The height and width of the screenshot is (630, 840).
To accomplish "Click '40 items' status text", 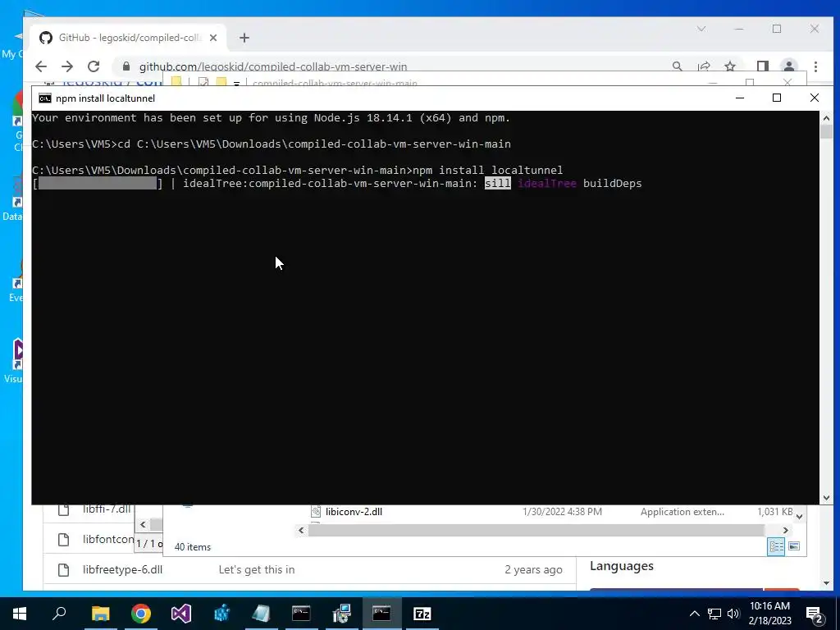I will click(x=192, y=547).
